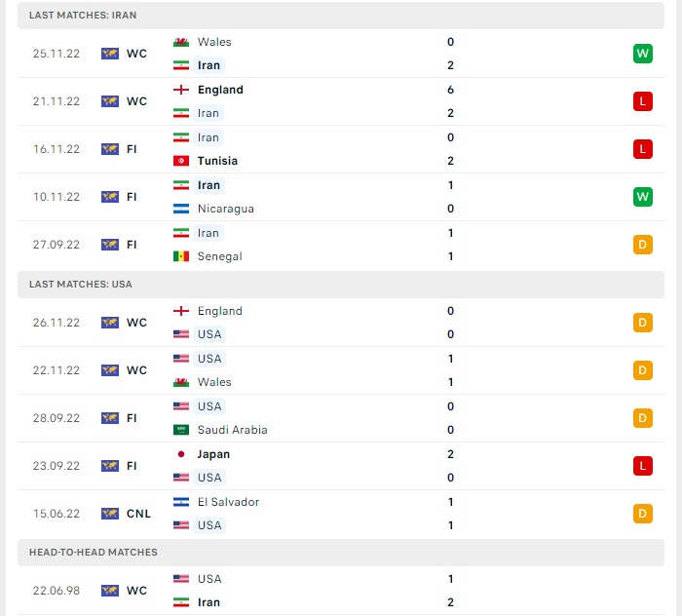Open the Saudi Arabia team link
The width and height of the screenshot is (682, 616).
pos(232,430)
